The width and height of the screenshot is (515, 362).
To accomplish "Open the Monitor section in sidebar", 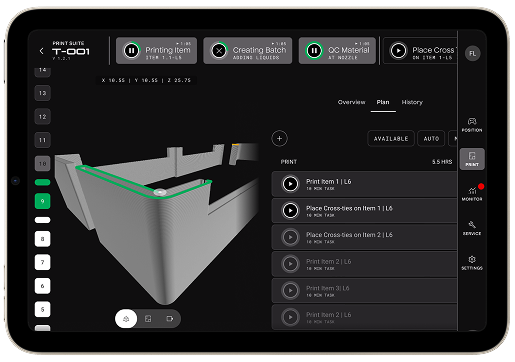I will [472, 193].
